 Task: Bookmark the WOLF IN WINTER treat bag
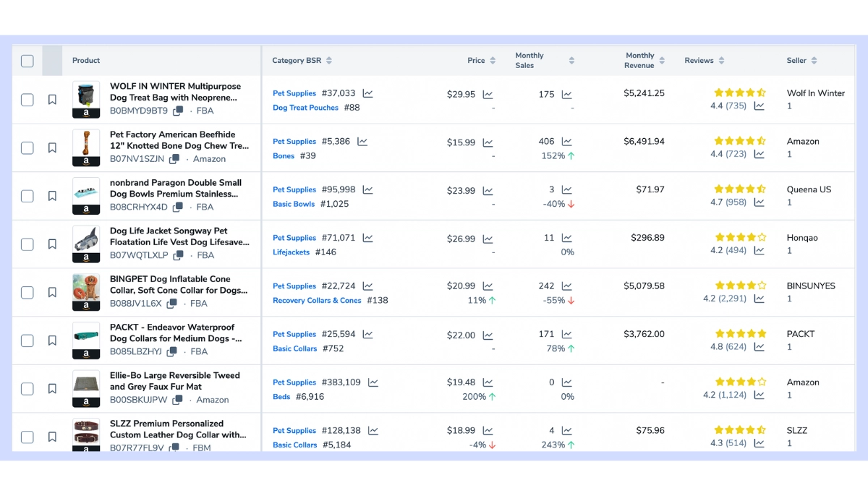52,100
